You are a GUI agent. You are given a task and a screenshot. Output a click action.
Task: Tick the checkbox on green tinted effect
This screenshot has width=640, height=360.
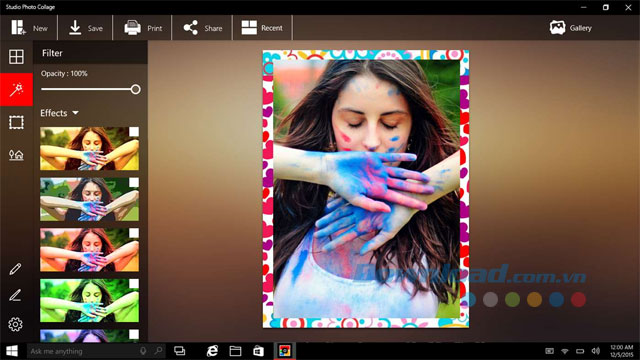134,284
